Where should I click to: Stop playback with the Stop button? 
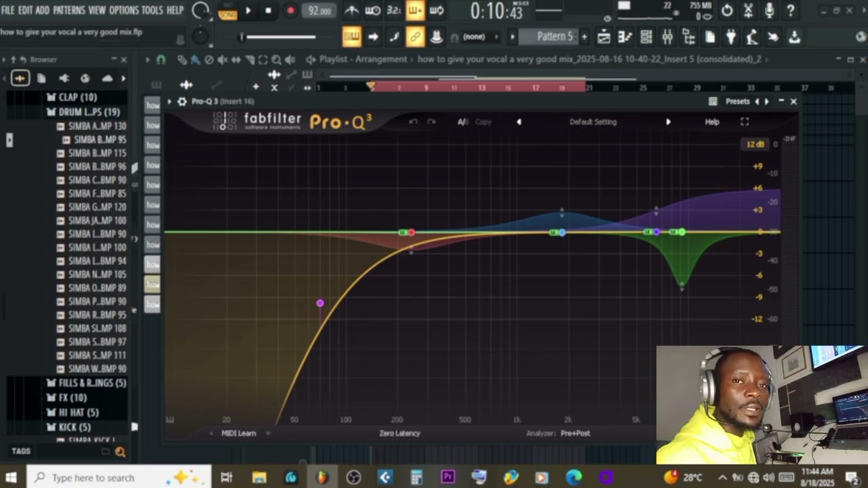tap(268, 10)
